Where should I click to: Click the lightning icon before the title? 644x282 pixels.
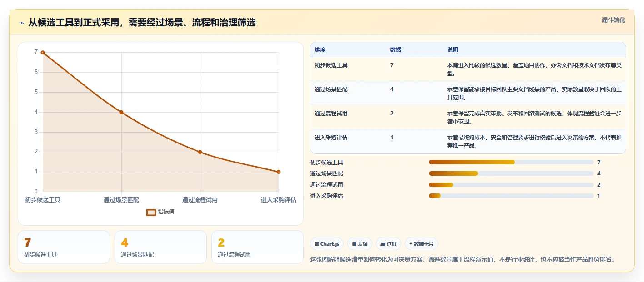[22, 23]
